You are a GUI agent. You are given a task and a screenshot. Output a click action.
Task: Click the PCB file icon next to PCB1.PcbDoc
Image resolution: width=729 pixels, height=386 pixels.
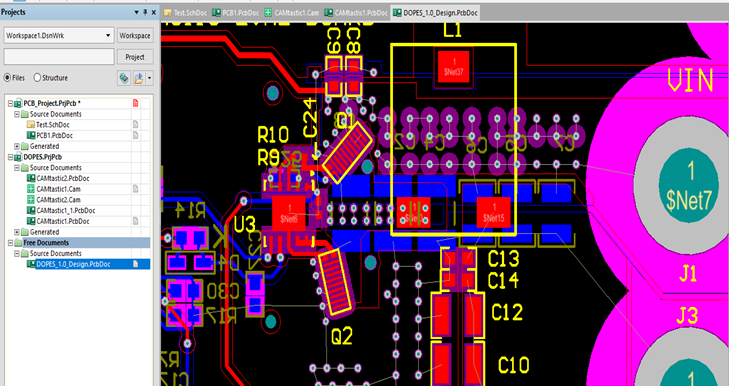(x=31, y=135)
